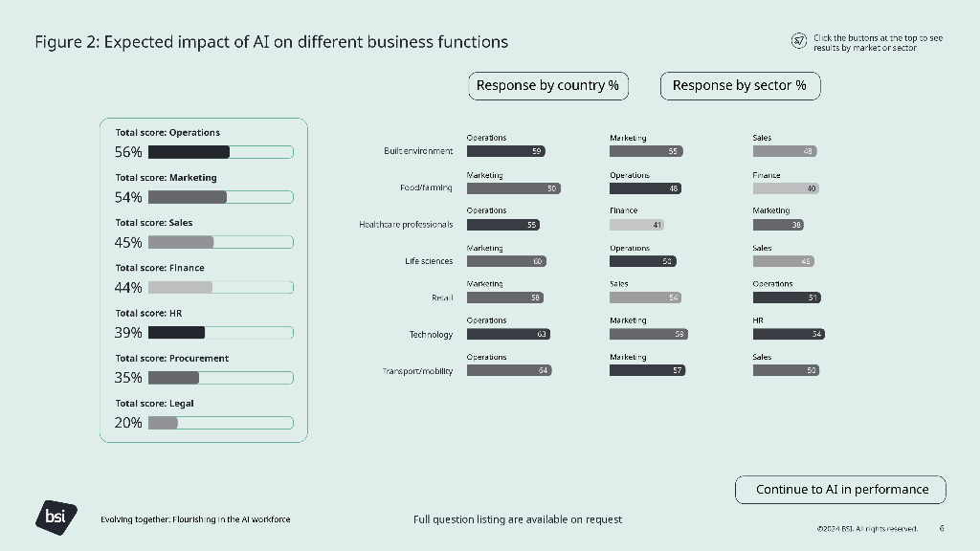Click the Total score: Operations progress bar
Viewport: 980px width, 551px height.
220,152
